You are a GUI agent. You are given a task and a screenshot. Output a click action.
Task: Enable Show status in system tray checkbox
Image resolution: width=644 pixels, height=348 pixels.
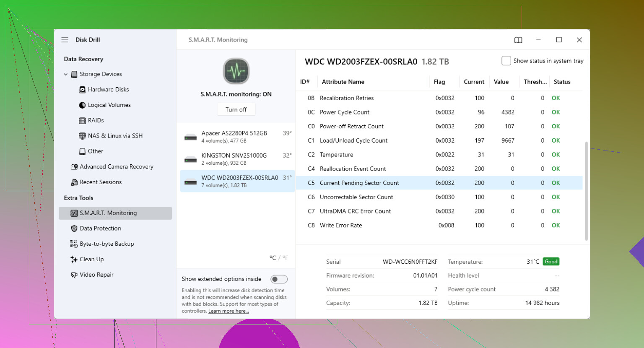pos(506,61)
